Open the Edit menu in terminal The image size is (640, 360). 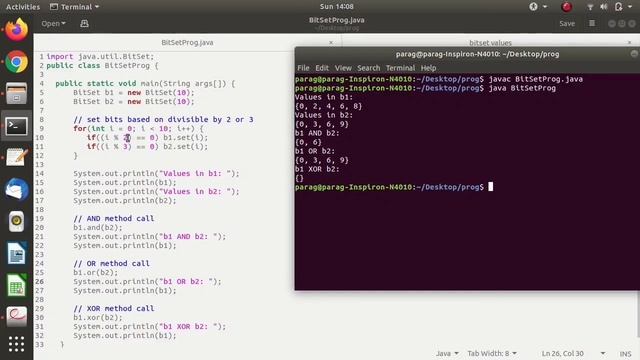322,68
